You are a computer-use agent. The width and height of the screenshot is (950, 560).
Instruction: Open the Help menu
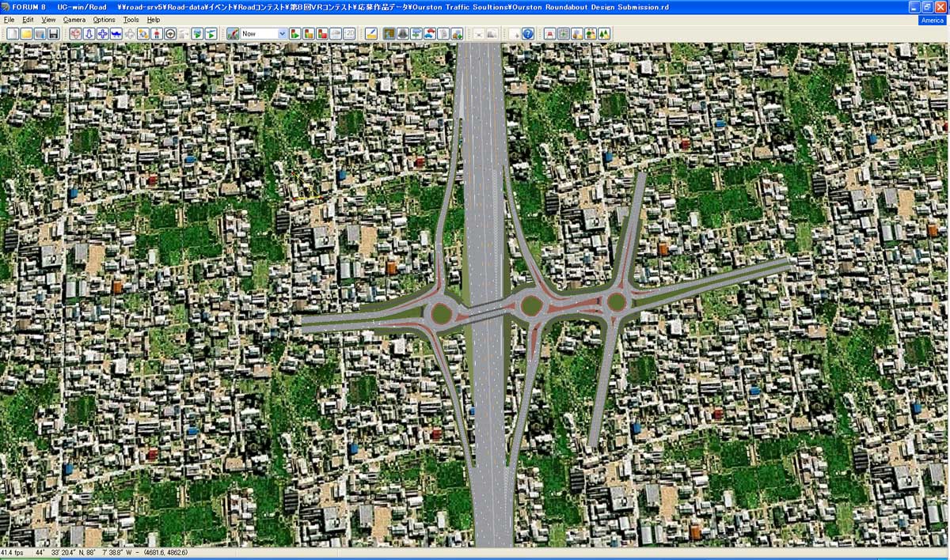(x=153, y=19)
